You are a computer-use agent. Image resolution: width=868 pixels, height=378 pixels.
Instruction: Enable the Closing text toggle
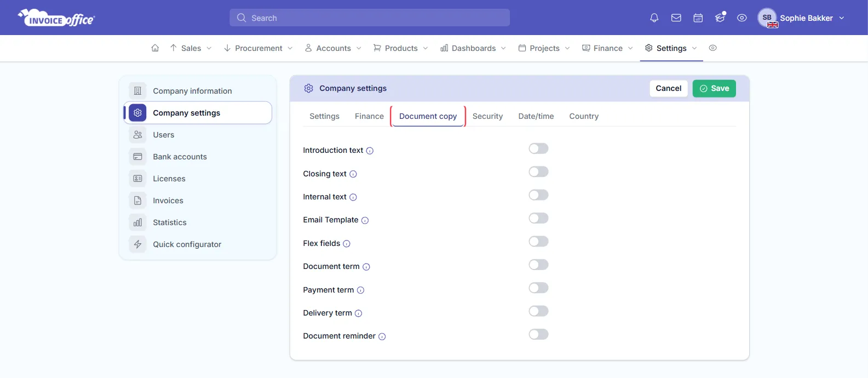(x=538, y=172)
